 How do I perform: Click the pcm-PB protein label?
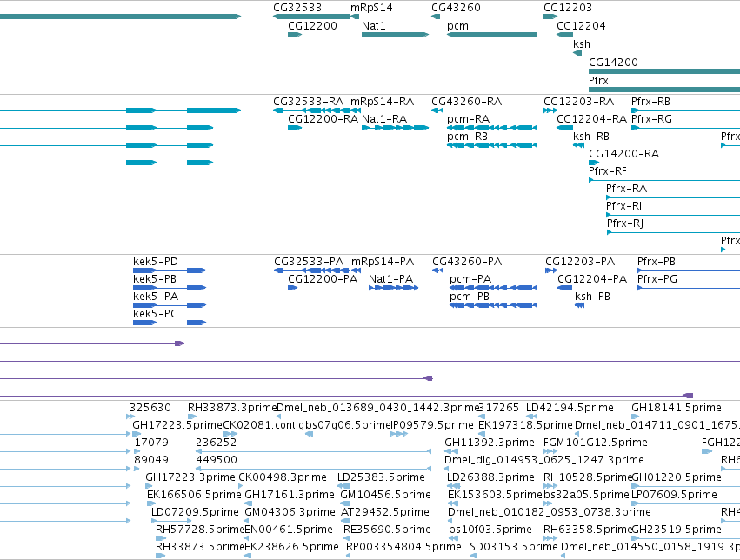point(470,297)
